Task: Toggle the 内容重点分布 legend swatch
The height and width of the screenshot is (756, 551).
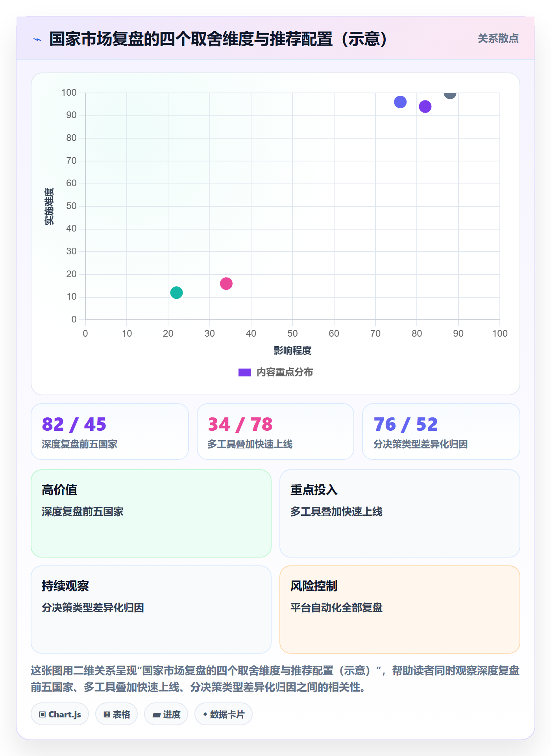Action: click(245, 372)
